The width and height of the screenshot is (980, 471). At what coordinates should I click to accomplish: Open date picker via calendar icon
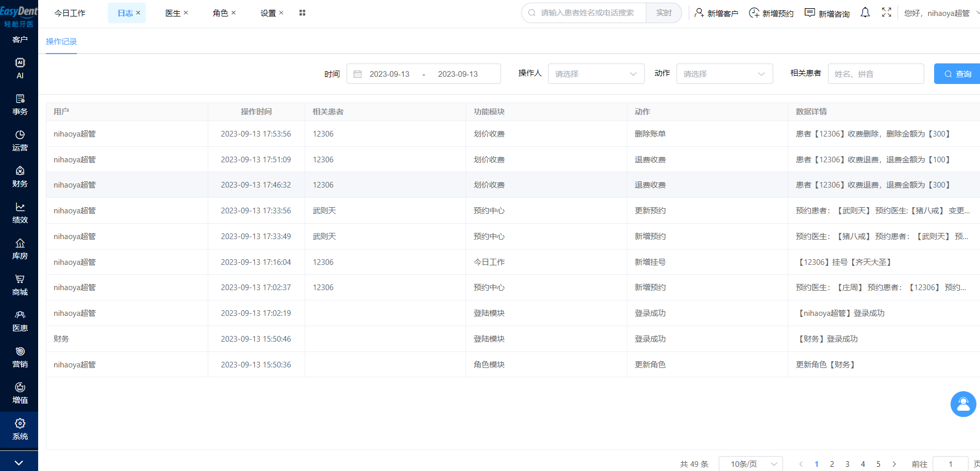357,74
